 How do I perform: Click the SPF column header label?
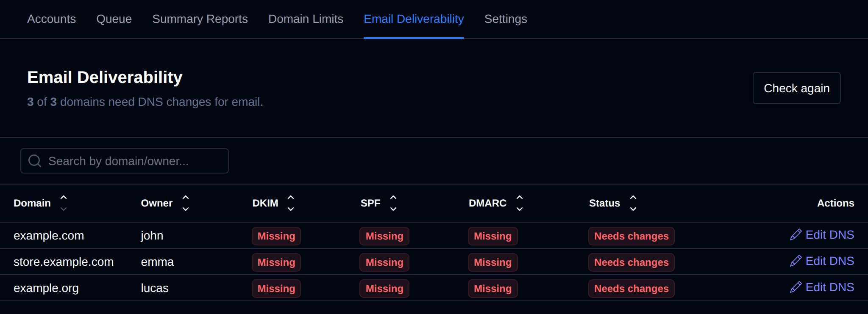click(x=370, y=203)
